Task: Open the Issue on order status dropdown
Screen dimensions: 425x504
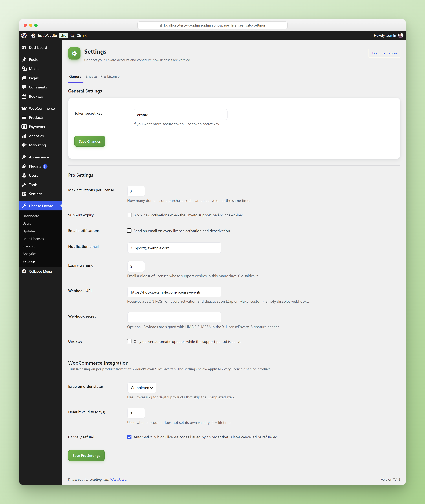Action: 142,388
